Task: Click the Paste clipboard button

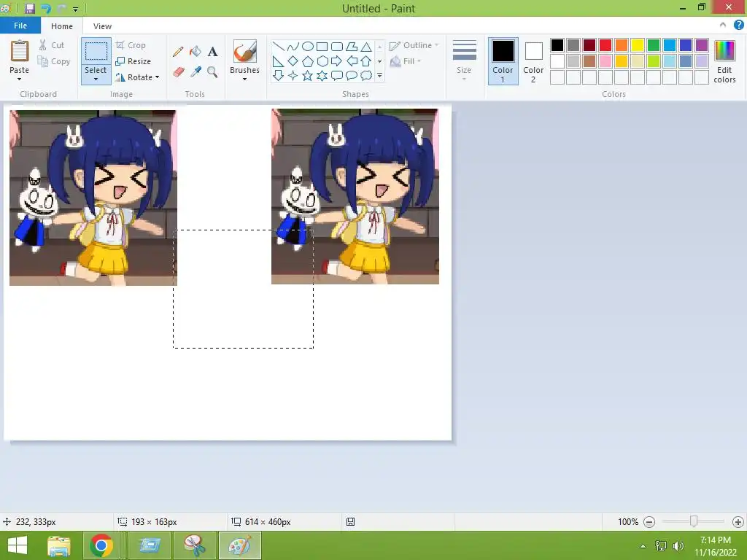Action: [20, 51]
